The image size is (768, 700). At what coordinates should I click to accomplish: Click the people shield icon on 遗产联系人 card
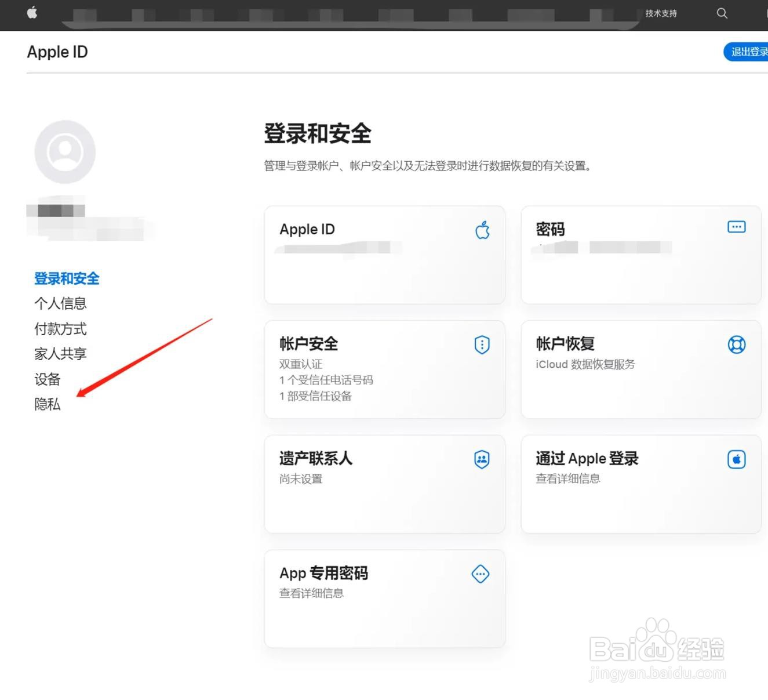click(x=482, y=459)
